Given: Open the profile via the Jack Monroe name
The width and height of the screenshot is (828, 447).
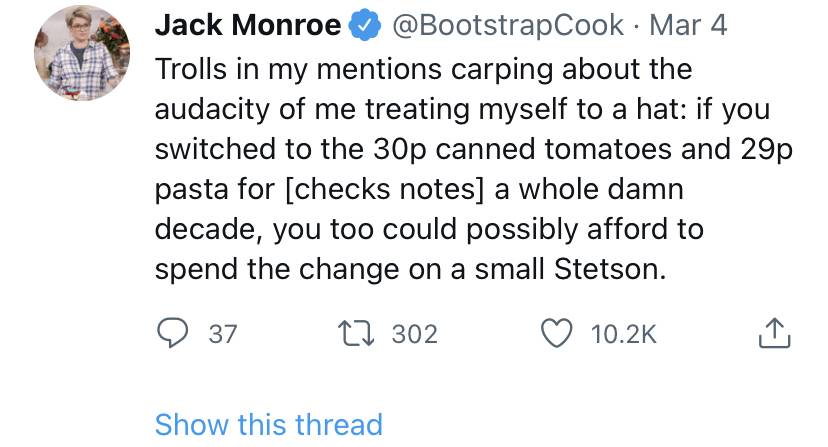Looking at the screenshot, I should pos(248,25).
